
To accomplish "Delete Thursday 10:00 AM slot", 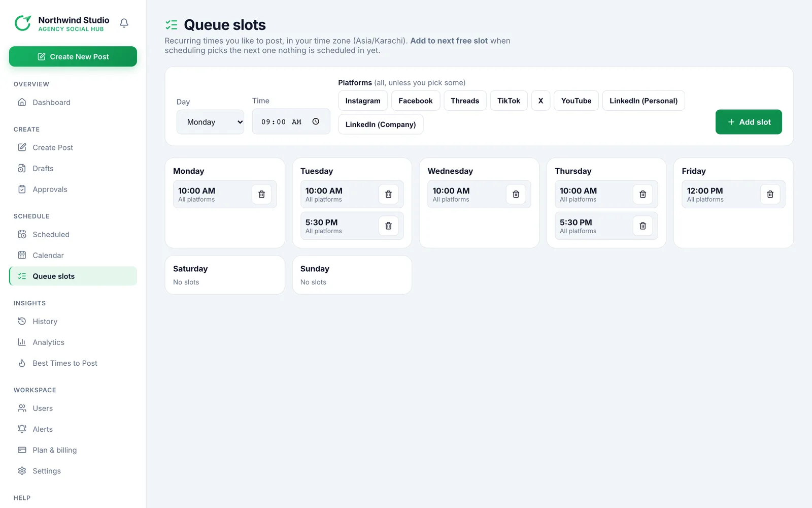I will pos(642,194).
